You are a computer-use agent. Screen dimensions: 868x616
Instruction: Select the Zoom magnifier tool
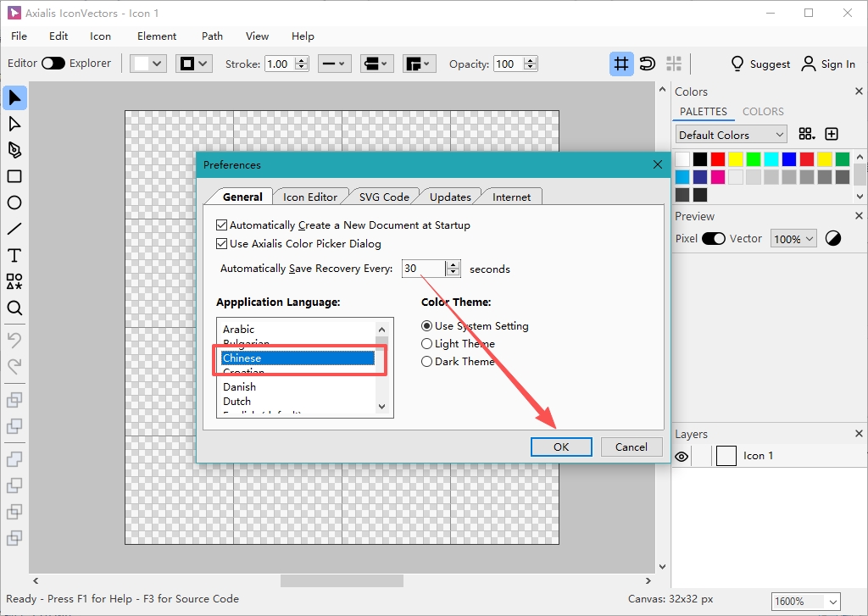14,308
